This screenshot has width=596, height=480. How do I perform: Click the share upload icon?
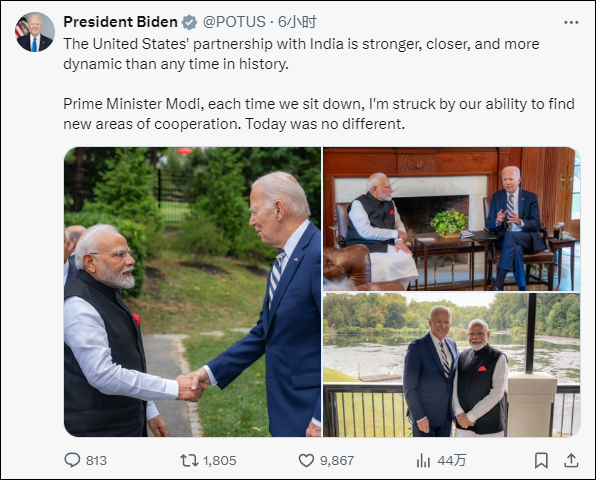[571, 460]
